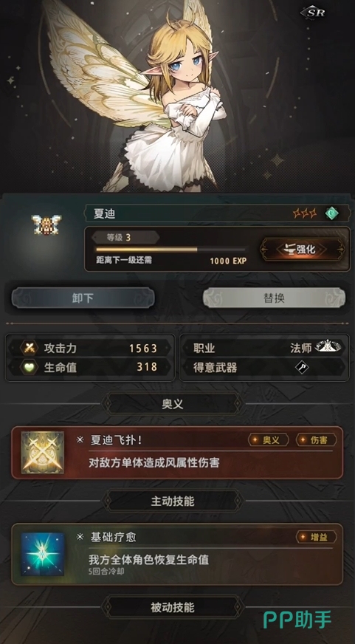Click the 强化 enhance button
Screen dimensions: 355x644
302,250
